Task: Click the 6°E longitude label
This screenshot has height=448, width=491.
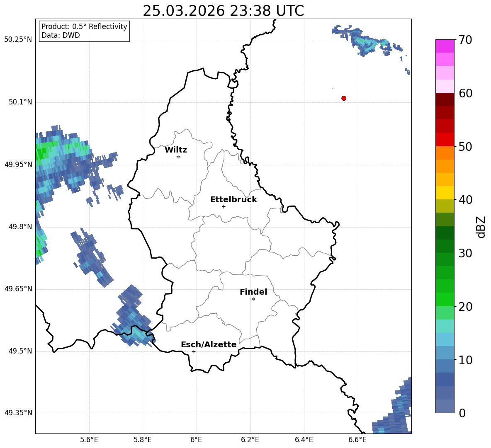Action: [x=196, y=440]
